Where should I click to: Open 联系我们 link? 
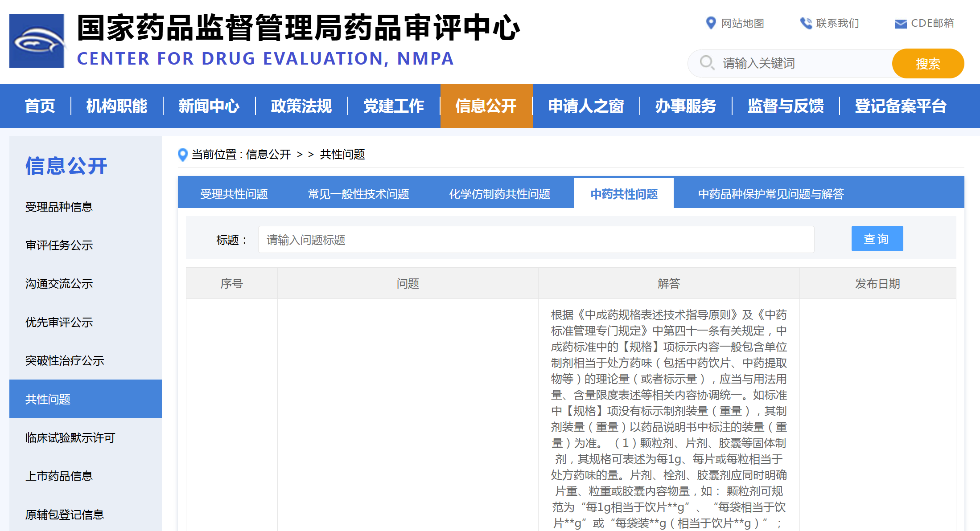(837, 23)
